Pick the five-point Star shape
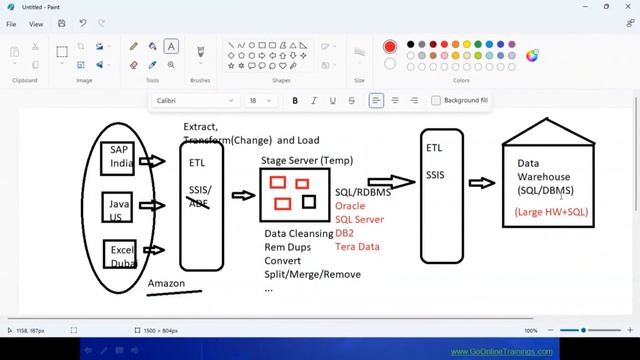Viewport: 640px width, 360px height. 231,65
